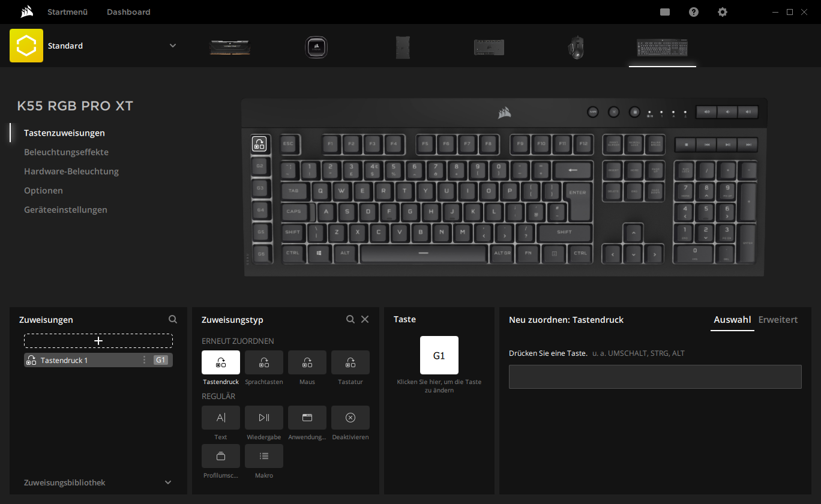Choose the Deaktivieren assignment icon
The height and width of the screenshot is (504, 821).
click(x=350, y=418)
